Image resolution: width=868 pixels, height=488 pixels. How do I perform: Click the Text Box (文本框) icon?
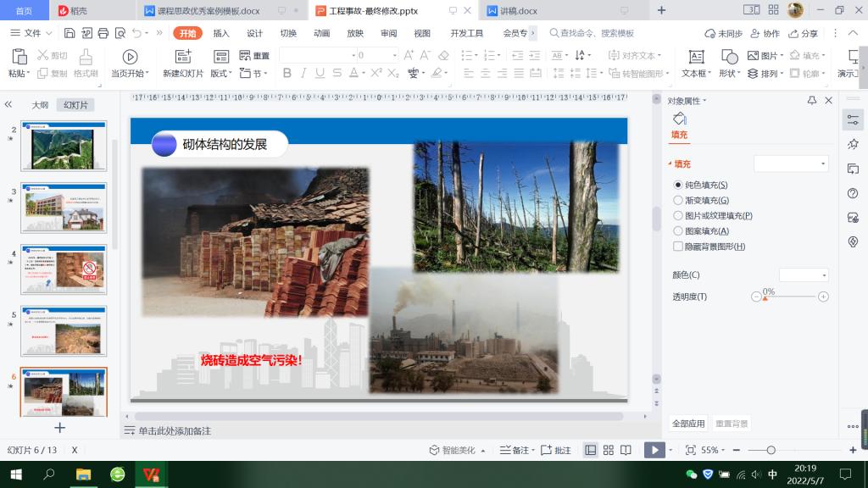(x=696, y=57)
